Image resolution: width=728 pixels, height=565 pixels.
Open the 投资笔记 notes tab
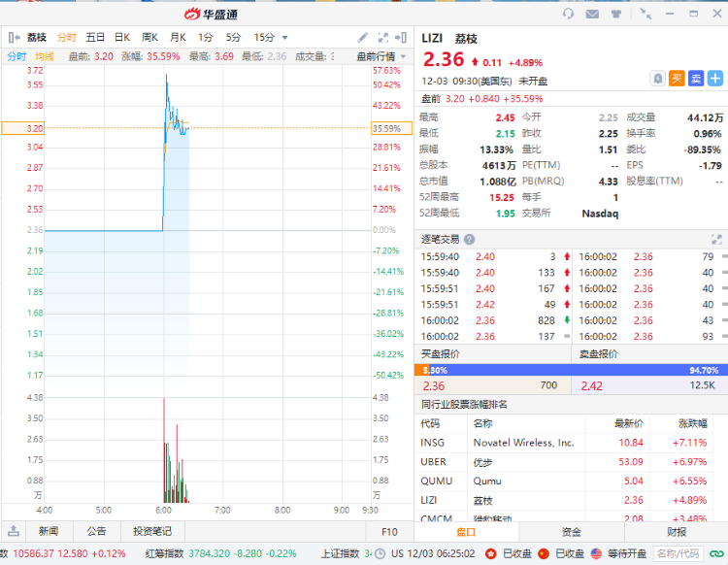pyautogui.click(x=152, y=531)
